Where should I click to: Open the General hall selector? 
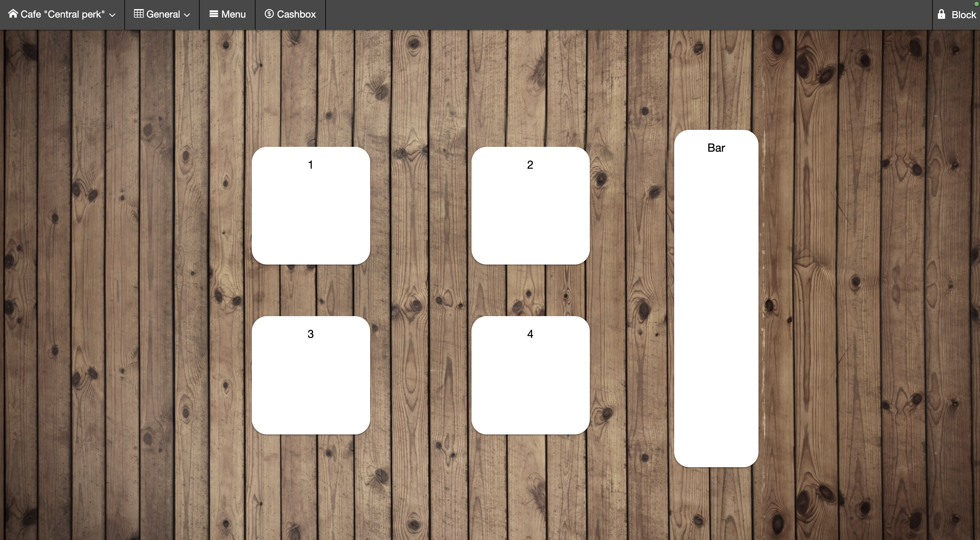(163, 15)
